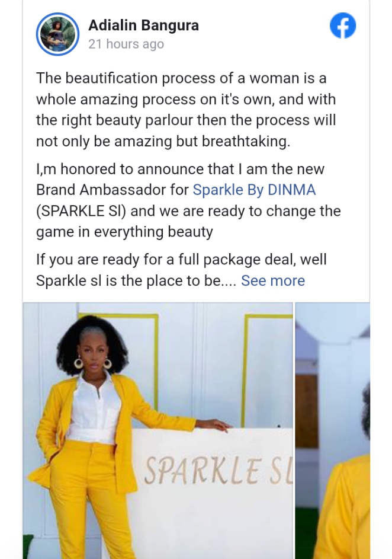Click the "full package deal" paragraph

[x=136, y=270]
